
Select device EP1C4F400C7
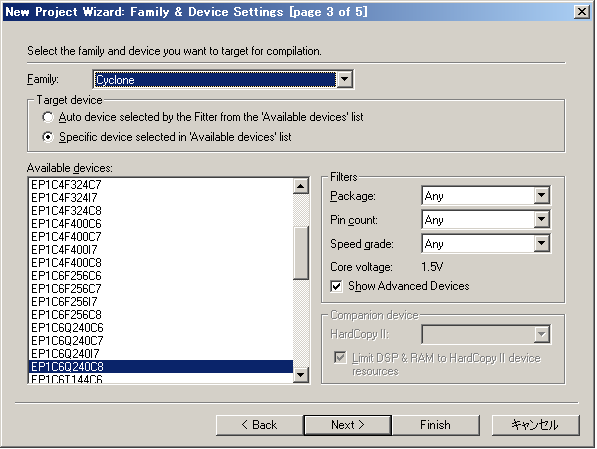[161, 237]
